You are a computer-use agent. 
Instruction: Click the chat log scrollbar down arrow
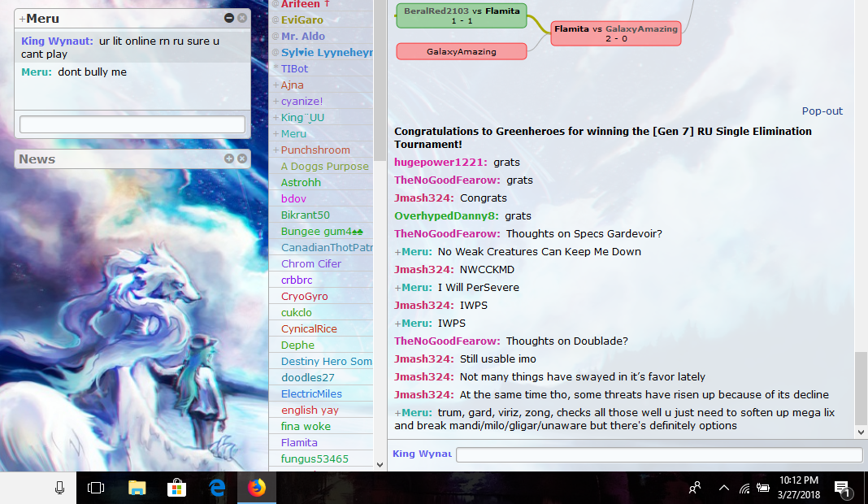tap(861, 432)
